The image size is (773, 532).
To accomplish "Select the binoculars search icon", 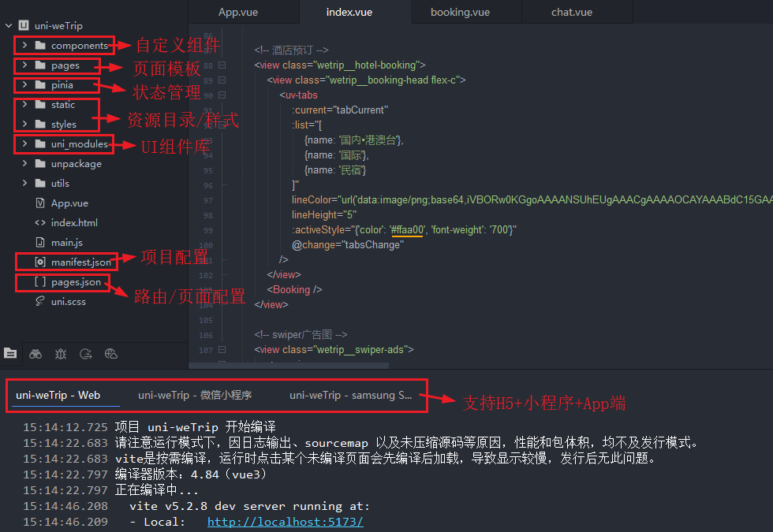I will (35, 354).
